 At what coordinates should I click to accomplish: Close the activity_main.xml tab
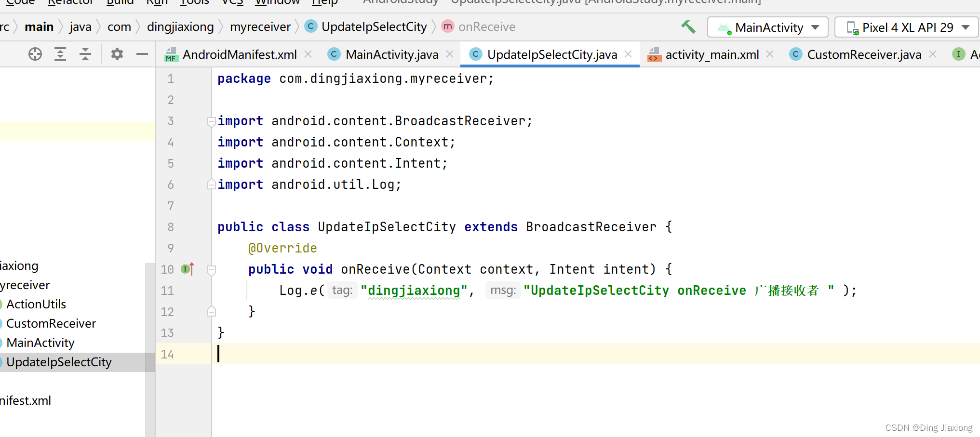pos(770,54)
